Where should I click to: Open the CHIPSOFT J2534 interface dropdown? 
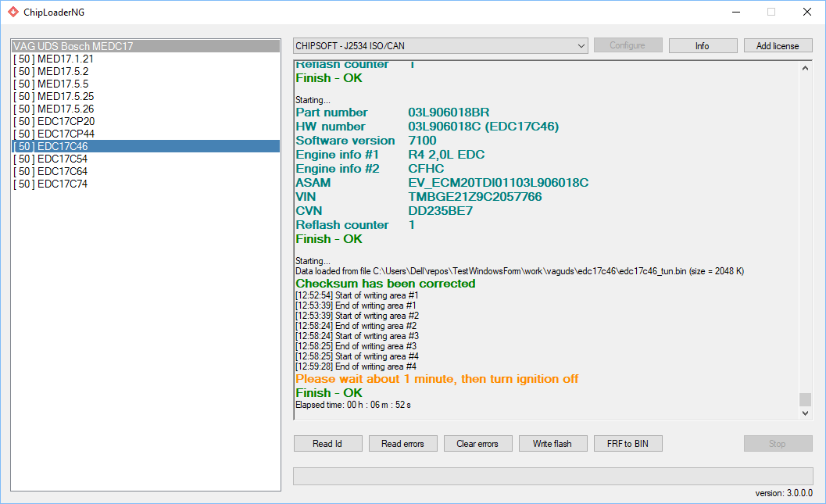pyautogui.click(x=441, y=46)
